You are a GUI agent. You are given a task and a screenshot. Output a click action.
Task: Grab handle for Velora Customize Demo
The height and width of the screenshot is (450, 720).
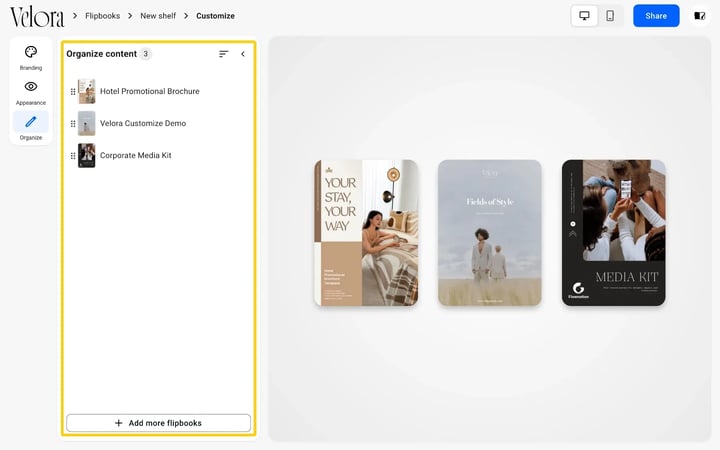coord(73,124)
